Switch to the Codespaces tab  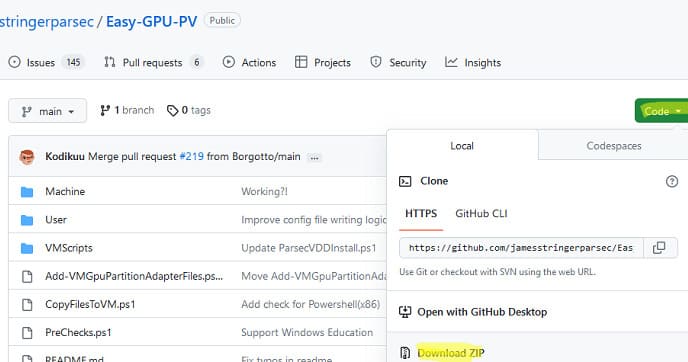click(613, 146)
